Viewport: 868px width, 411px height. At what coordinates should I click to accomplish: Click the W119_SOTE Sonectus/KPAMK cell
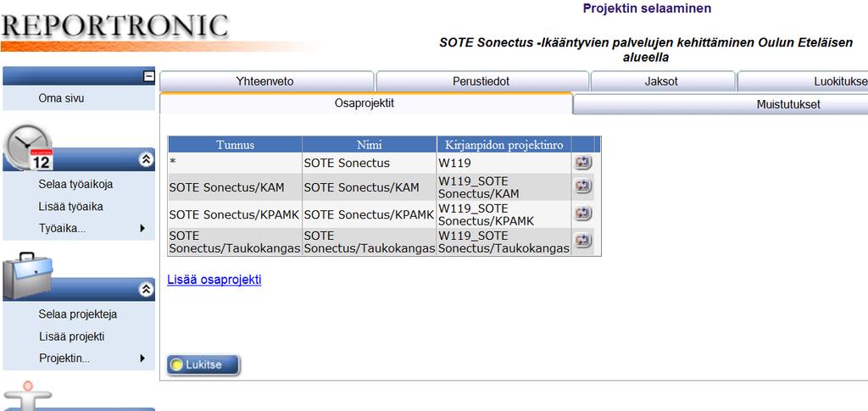pyautogui.click(x=504, y=214)
